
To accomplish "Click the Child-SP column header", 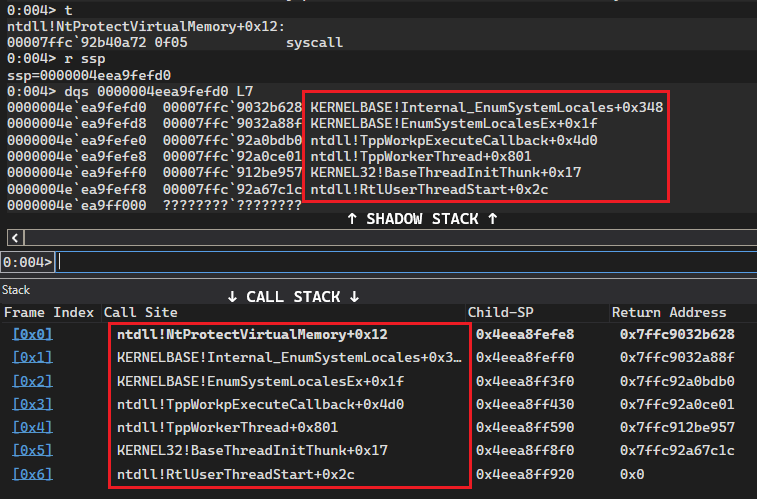I will click(x=501, y=312).
